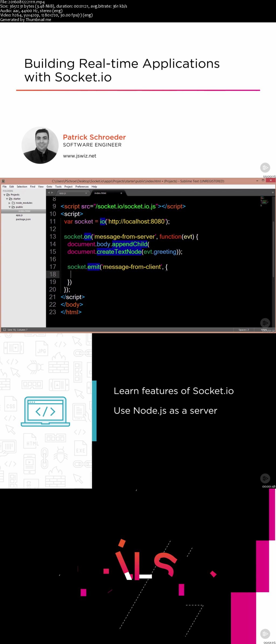Click the minimap code preview
Screen dimensions: 276x644
tap(264, 201)
